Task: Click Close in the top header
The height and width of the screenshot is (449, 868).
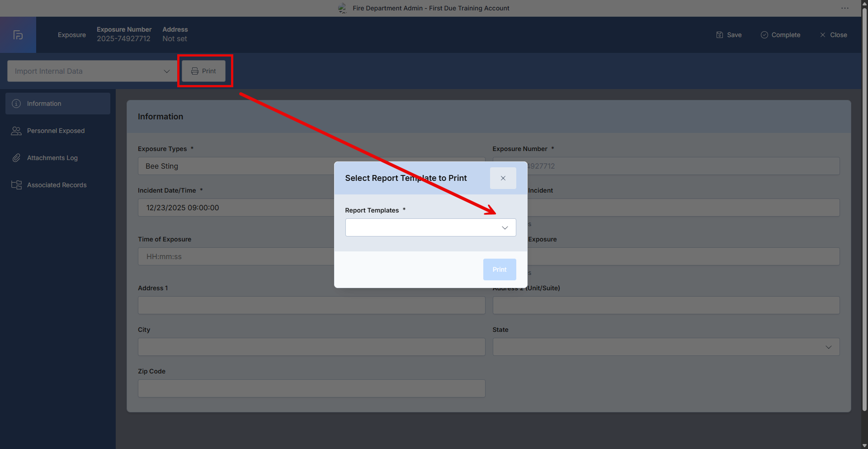Action: point(833,35)
